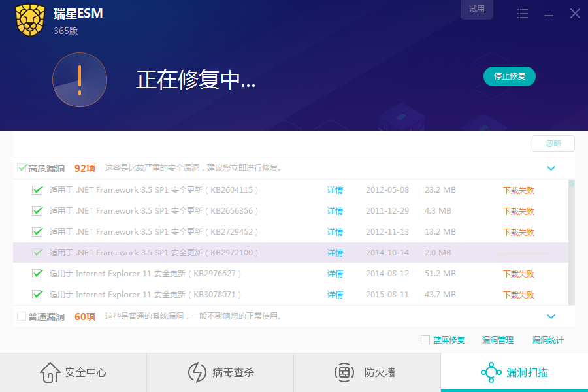Viewport: 588px width, 392px height.
Task: Select the KB2972100 .NET Framework update row text
Action: click(154, 253)
